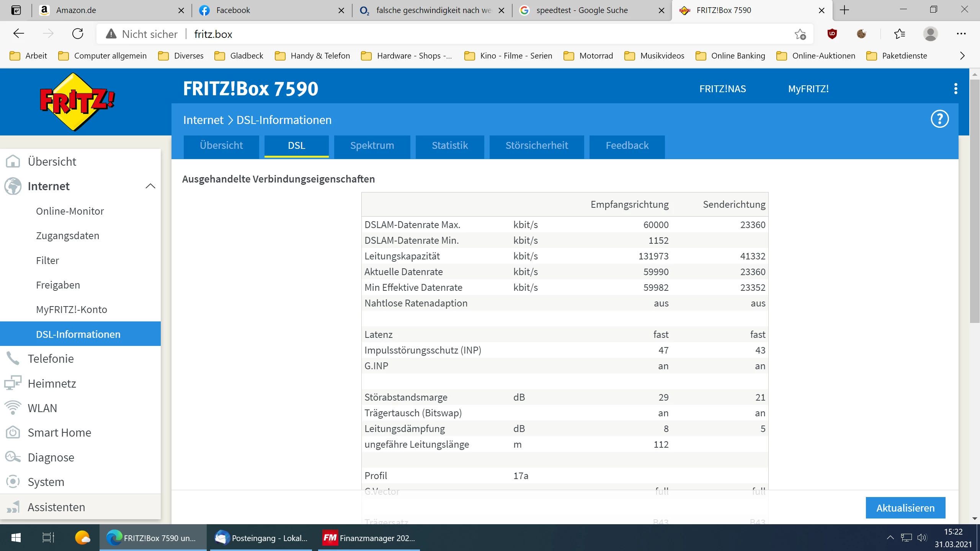Open WLAN section in sidebar
980x551 pixels.
click(42, 408)
